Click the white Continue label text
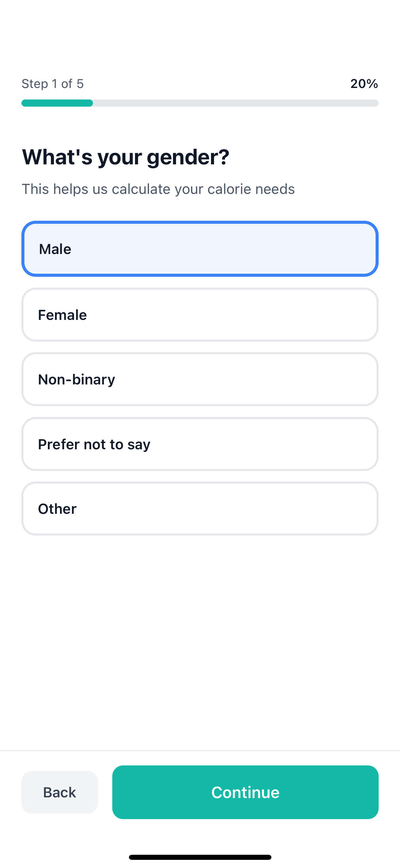This screenshot has height=868, width=400. [x=245, y=792]
